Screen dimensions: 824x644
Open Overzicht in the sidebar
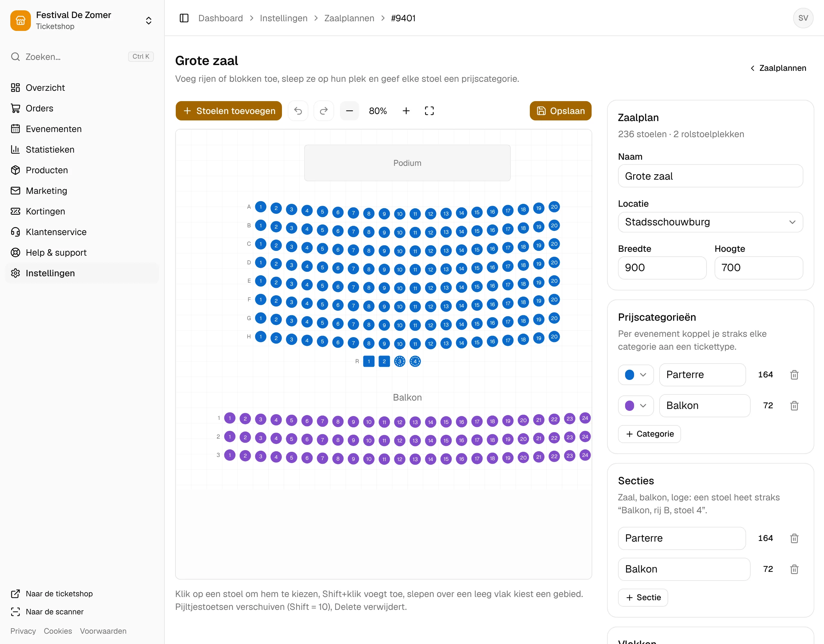tap(82, 88)
